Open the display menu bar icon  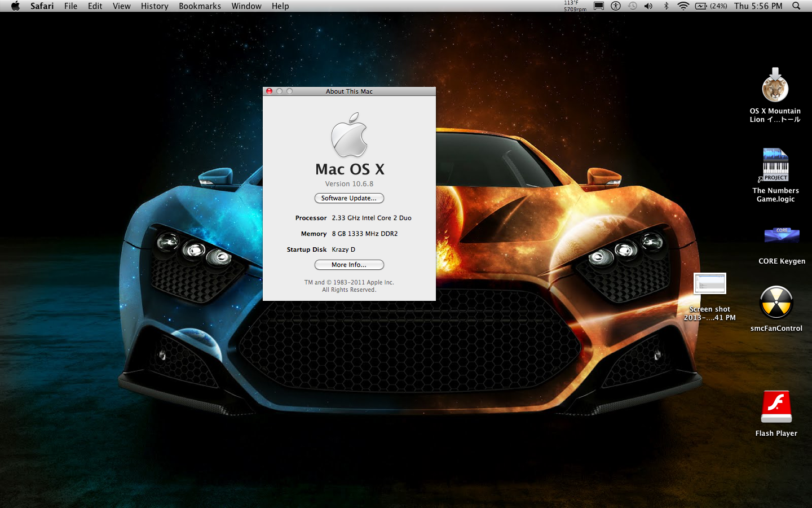599,6
